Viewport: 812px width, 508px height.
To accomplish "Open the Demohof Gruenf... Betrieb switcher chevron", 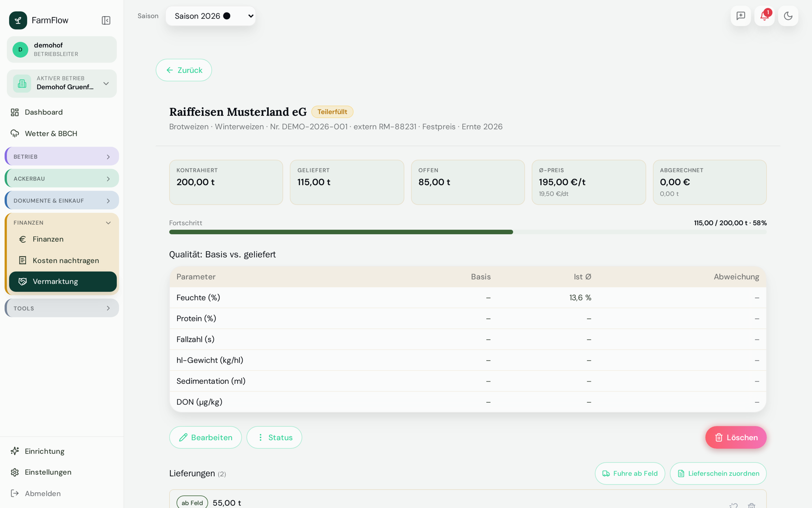I will 106,84.
